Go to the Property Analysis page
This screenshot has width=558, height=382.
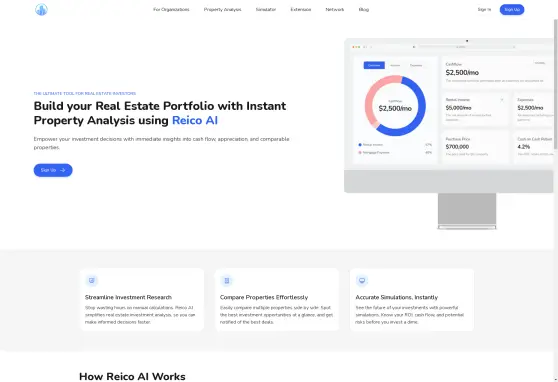pos(222,10)
